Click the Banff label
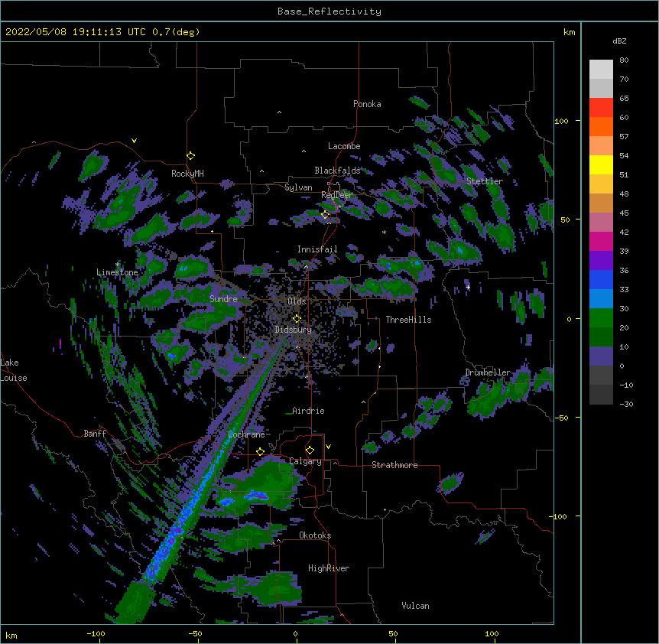 point(95,434)
